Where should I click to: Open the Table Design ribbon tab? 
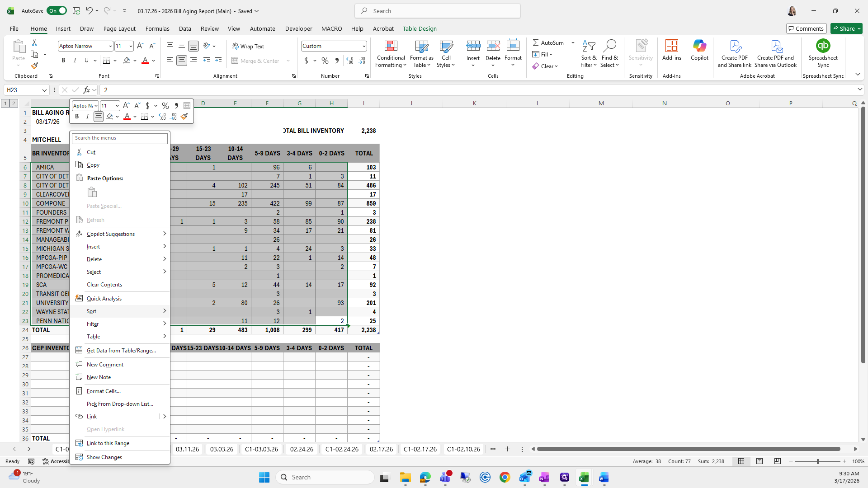point(419,28)
